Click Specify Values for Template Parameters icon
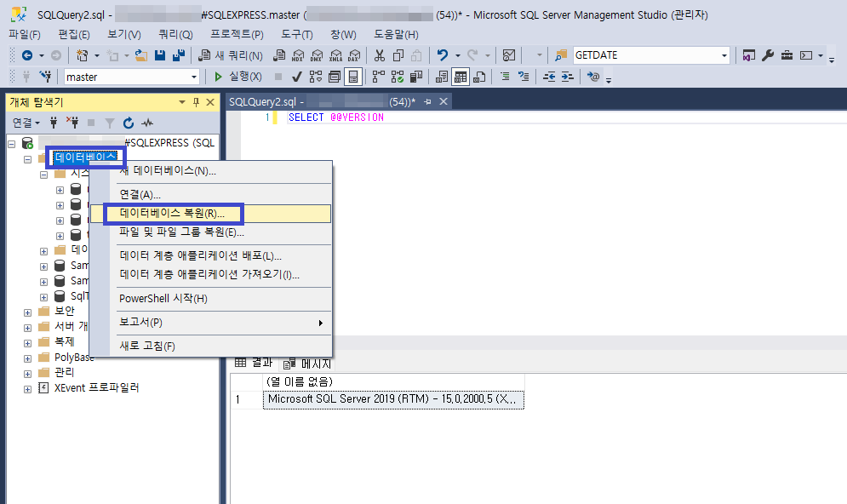The height and width of the screenshot is (504, 847). coord(593,77)
